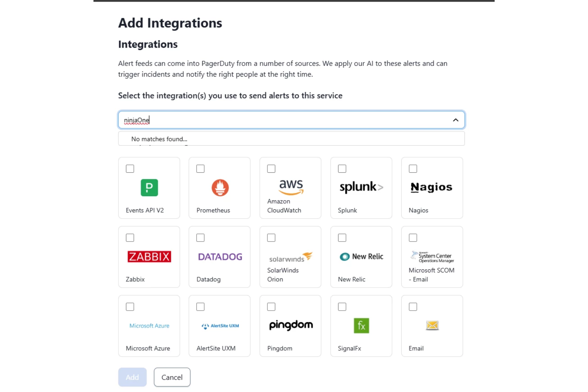Click the Pingdom logo
The height and width of the screenshot is (392, 588).
point(291,325)
